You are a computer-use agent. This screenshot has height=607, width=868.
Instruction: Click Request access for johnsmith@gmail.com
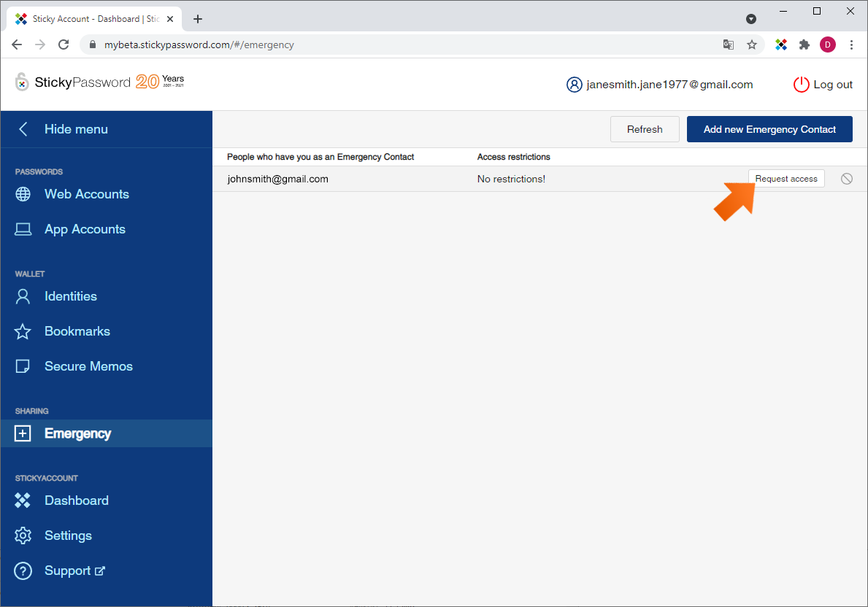click(786, 179)
